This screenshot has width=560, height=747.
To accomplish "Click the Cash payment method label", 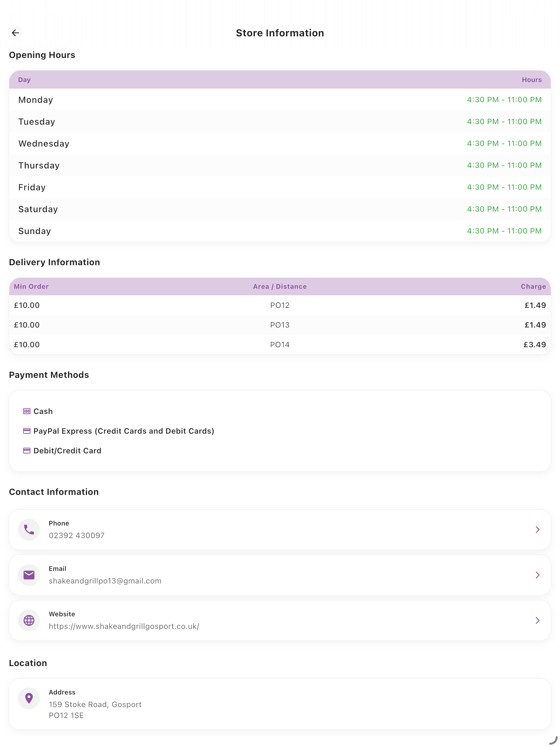I will [x=43, y=411].
